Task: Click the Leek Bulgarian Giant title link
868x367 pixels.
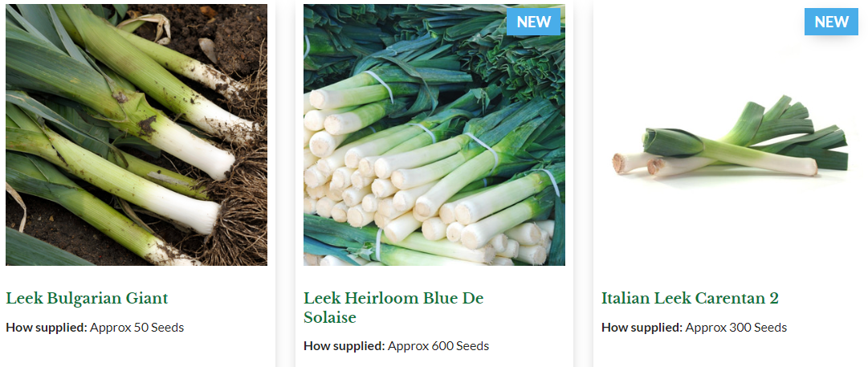Action: 87,299
